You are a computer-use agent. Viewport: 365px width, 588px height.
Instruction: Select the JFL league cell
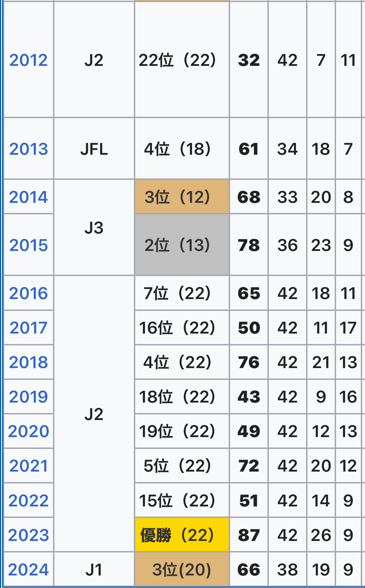click(x=94, y=149)
